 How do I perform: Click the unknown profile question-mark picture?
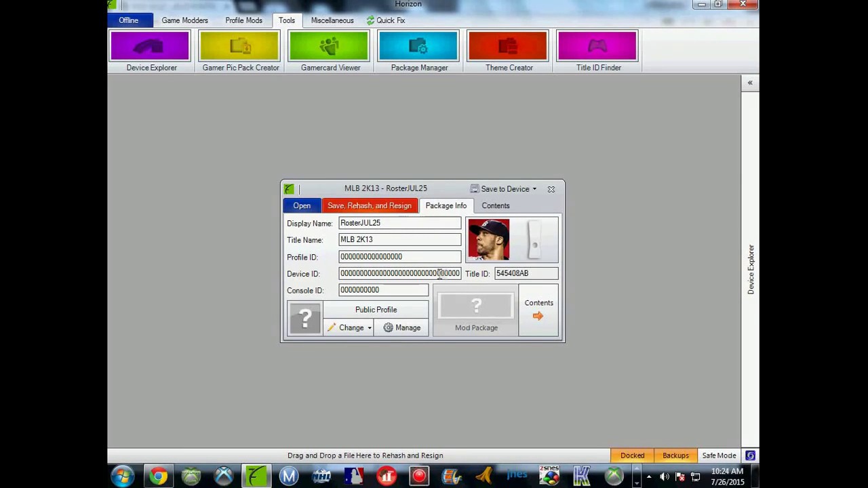(304, 319)
